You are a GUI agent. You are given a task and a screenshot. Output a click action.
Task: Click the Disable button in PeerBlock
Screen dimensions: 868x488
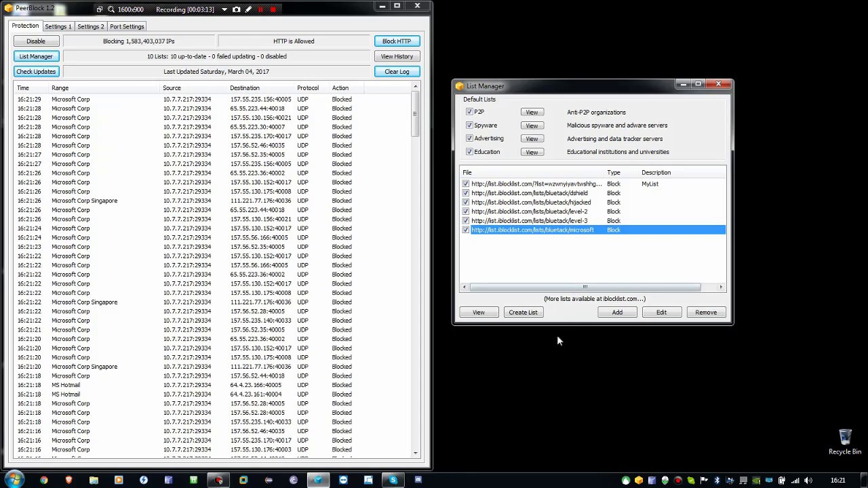(36, 41)
